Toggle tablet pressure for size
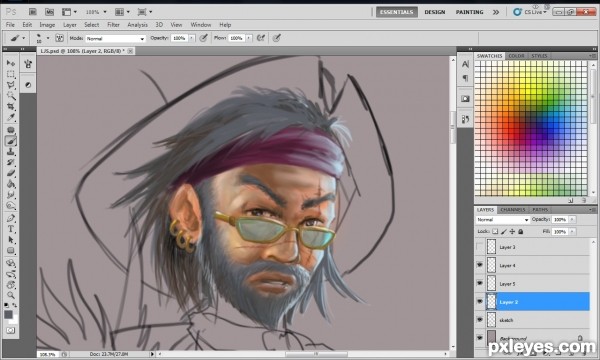 (277, 38)
